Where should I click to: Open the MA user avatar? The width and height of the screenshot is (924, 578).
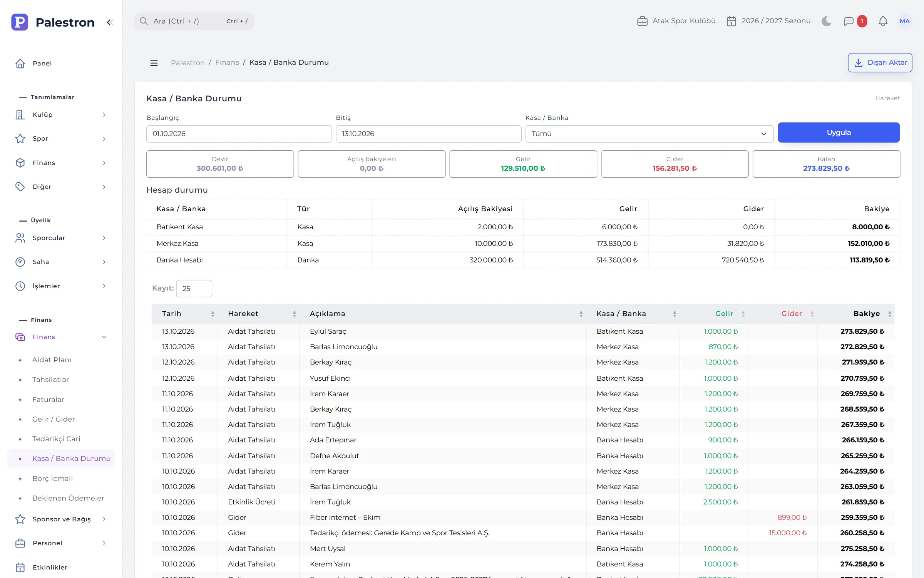pyautogui.click(x=904, y=21)
